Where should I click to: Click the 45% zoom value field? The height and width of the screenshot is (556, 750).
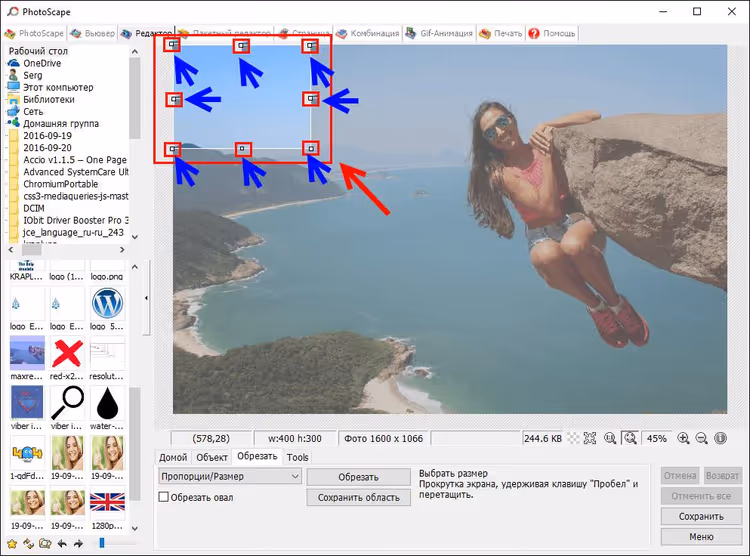coord(656,438)
